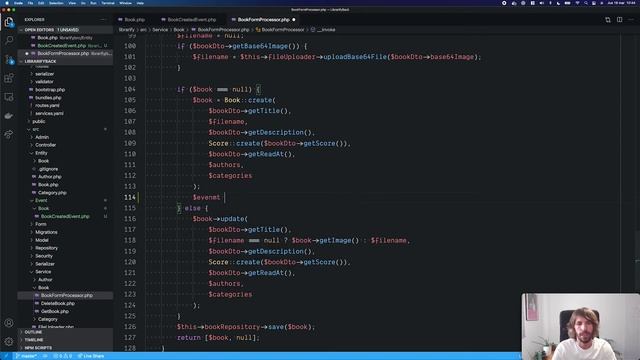Screen dimensions: 640x360
Task: Click the Split Editor icon
Action: [620, 20]
